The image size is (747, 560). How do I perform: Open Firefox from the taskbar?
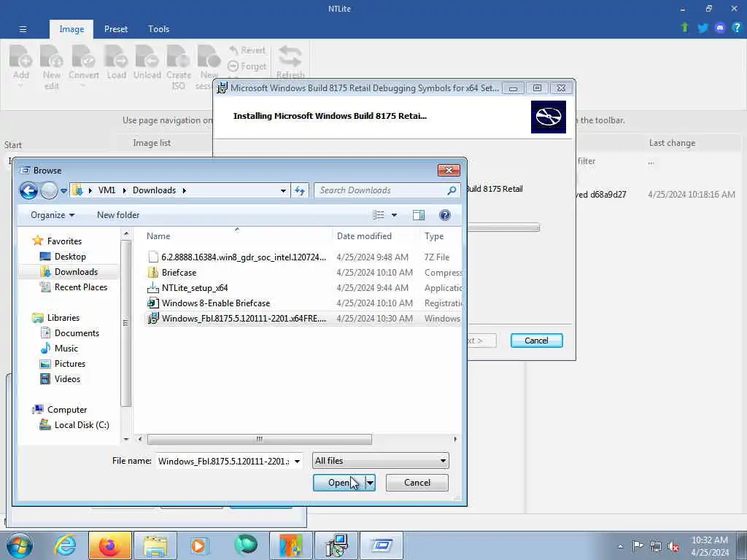click(109, 545)
